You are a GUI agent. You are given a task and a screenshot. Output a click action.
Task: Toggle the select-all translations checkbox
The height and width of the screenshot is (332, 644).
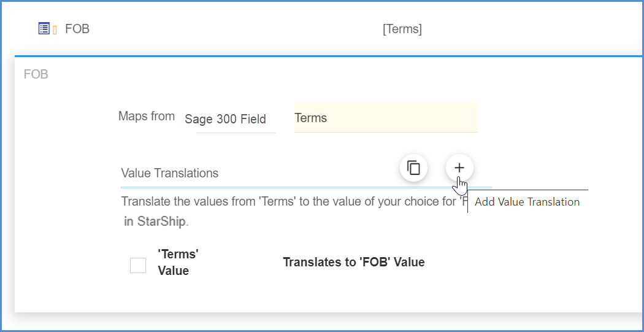pyautogui.click(x=138, y=265)
